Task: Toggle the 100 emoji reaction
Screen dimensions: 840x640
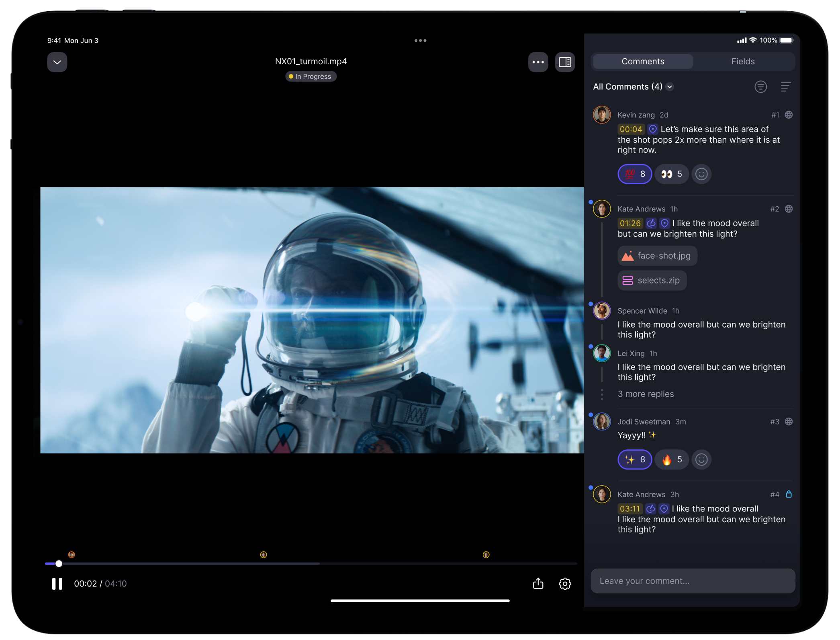Action: [634, 174]
